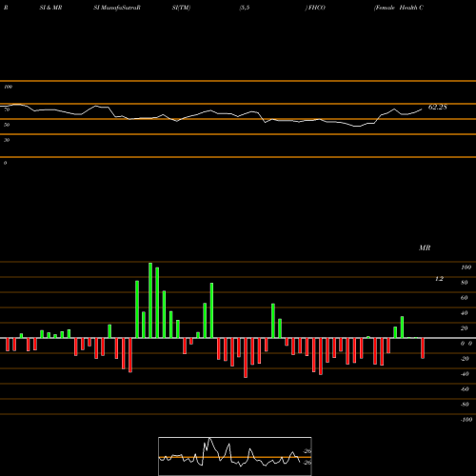Click the SI MunafaSutraR header text
The height and width of the screenshot is (476, 476).
(117, 8)
